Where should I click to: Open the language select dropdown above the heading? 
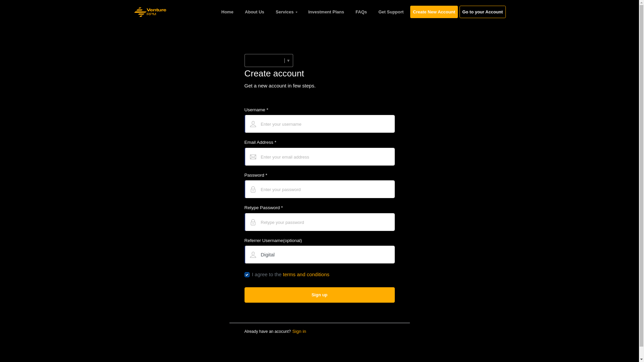[269, 61]
